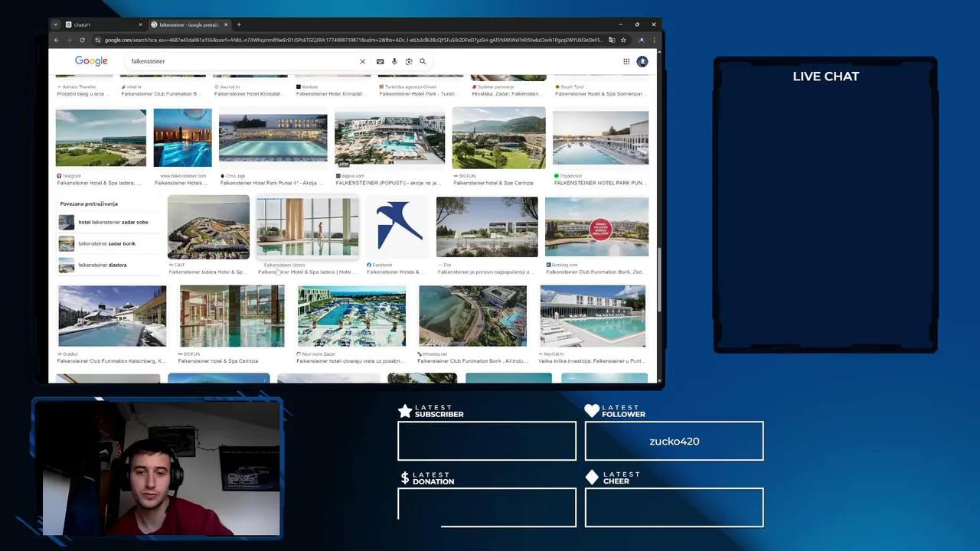The width and height of the screenshot is (980, 551).
Task: Open the Tripadvisor FALKENSTEINER HOTEL PARK image
Action: pos(600,138)
